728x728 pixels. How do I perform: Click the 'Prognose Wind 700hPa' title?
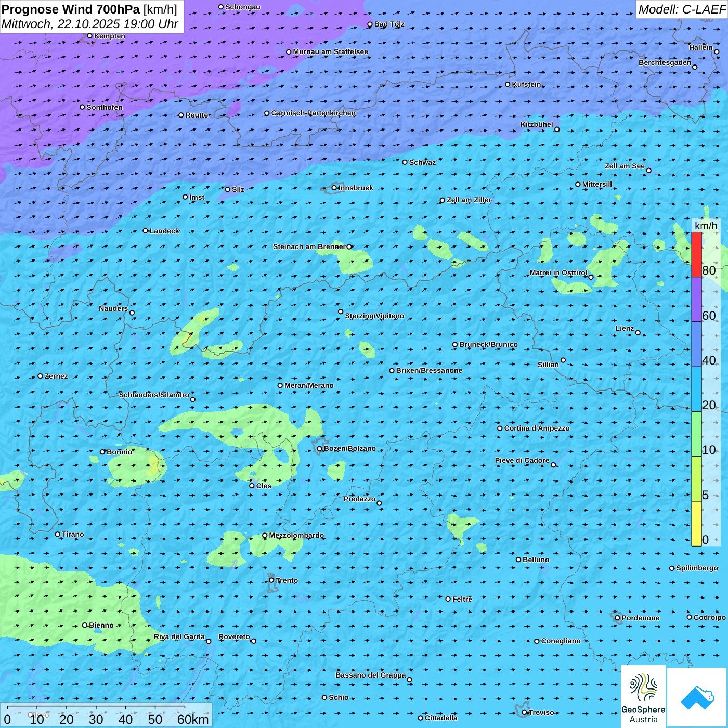(x=71, y=9)
